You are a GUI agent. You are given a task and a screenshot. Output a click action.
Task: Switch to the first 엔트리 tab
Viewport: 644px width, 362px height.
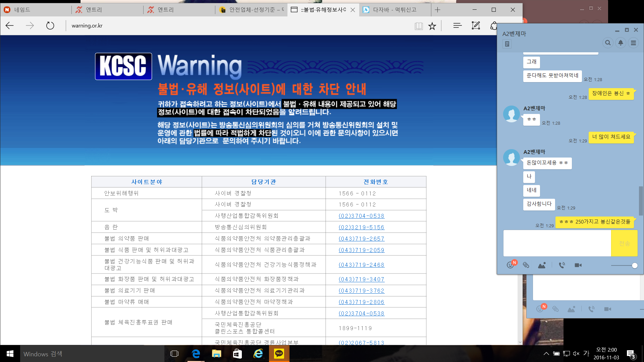pos(108,10)
